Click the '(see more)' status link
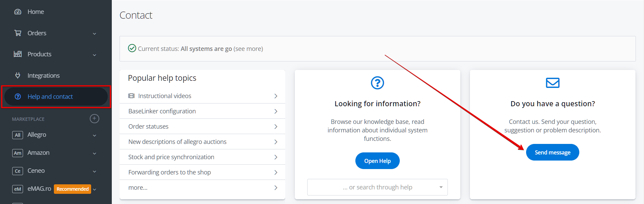 [x=248, y=49]
